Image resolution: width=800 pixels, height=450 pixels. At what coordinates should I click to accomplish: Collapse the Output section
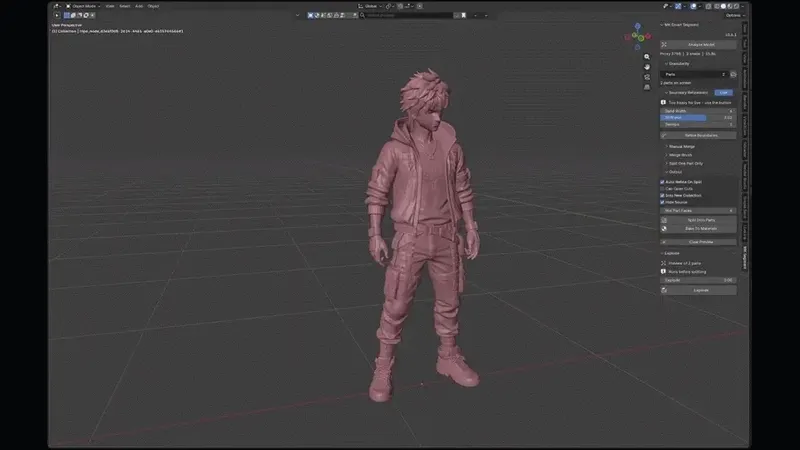[673, 172]
